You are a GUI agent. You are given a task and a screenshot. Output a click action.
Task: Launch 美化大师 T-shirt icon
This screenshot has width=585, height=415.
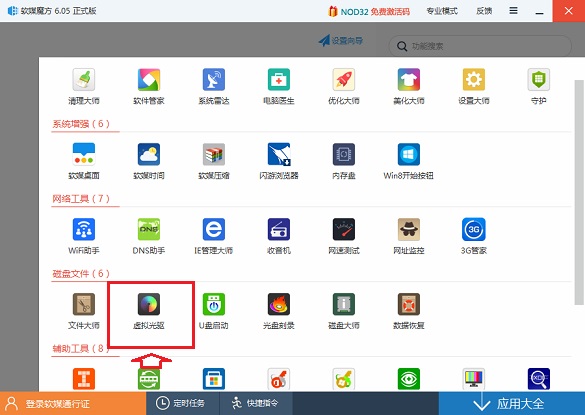point(409,86)
